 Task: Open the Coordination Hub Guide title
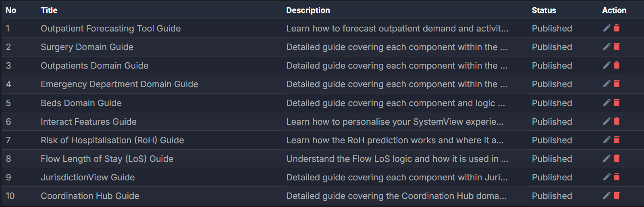(x=90, y=196)
